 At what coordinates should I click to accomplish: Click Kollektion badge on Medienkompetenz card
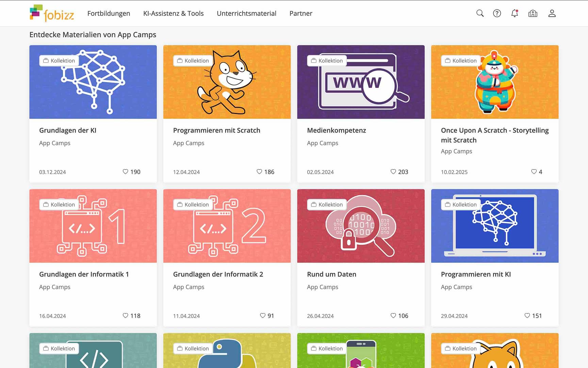327,61
